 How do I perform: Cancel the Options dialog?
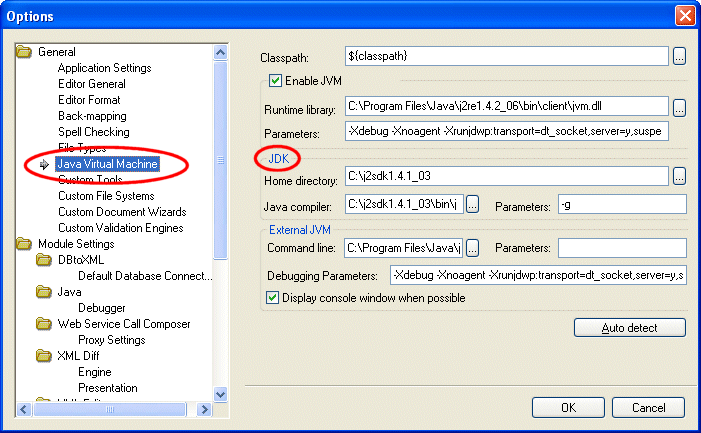pyautogui.click(x=648, y=408)
